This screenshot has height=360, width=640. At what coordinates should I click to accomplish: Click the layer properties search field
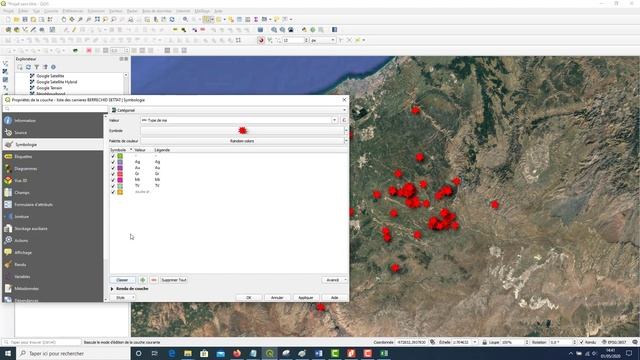coord(55,109)
